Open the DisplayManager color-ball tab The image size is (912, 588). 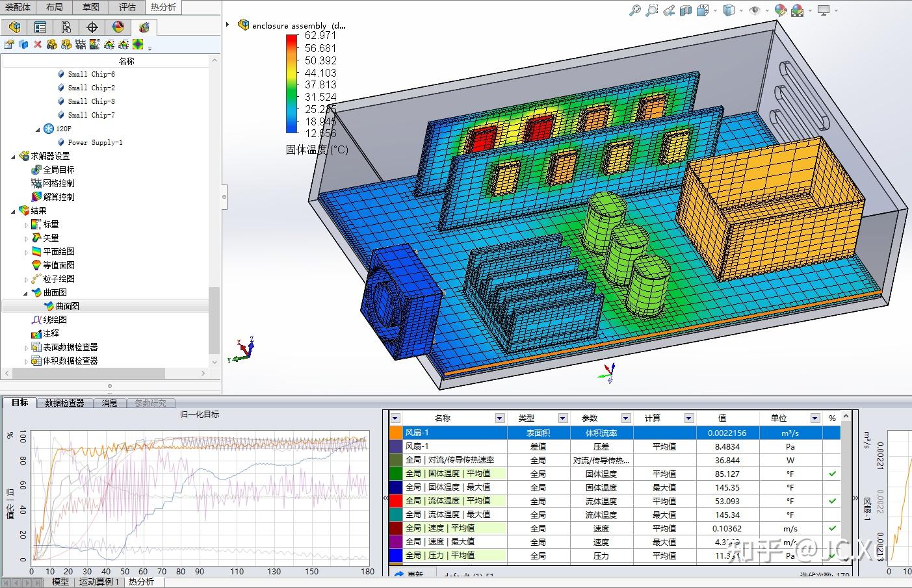[x=118, y=27]
